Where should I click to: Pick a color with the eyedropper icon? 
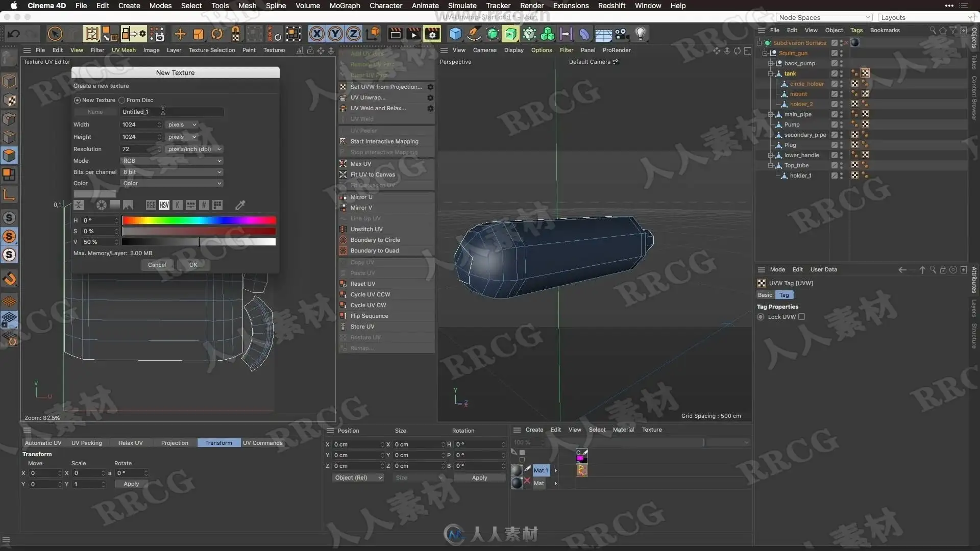point(240,205)
